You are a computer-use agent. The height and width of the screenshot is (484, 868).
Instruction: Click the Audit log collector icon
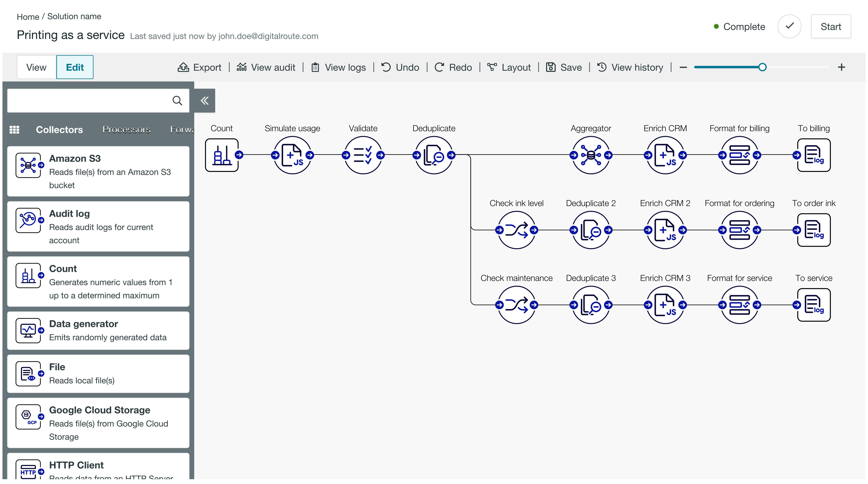click(28, 220)
